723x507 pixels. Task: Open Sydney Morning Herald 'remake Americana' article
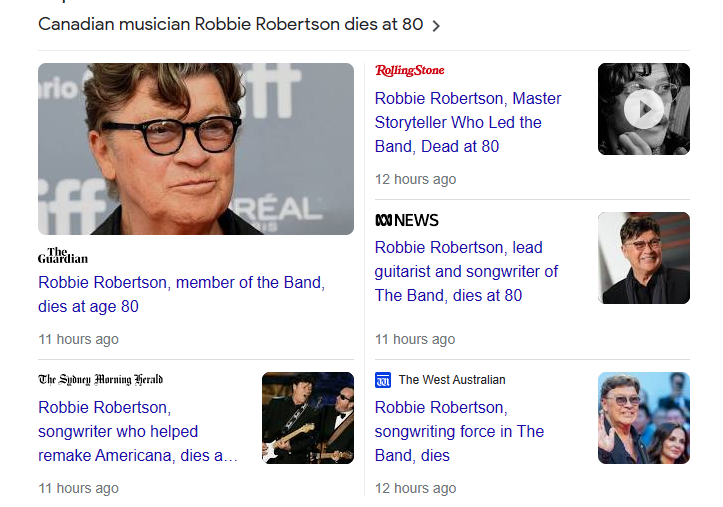coord(138,431)
